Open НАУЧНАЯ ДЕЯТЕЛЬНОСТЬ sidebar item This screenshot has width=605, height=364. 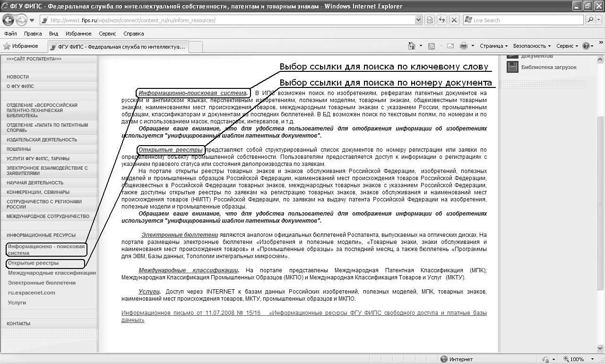coord(35,182)
